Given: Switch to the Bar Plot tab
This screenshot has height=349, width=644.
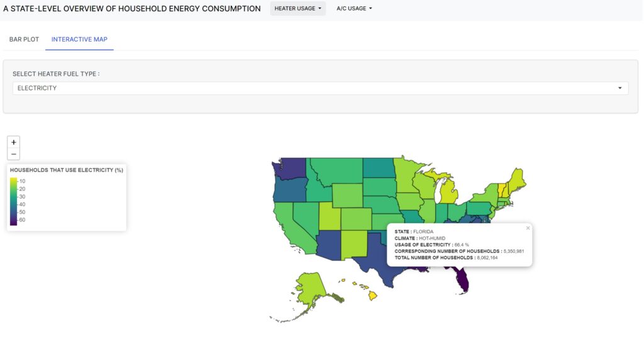Looking at the screenshot, I should point(24,40).
